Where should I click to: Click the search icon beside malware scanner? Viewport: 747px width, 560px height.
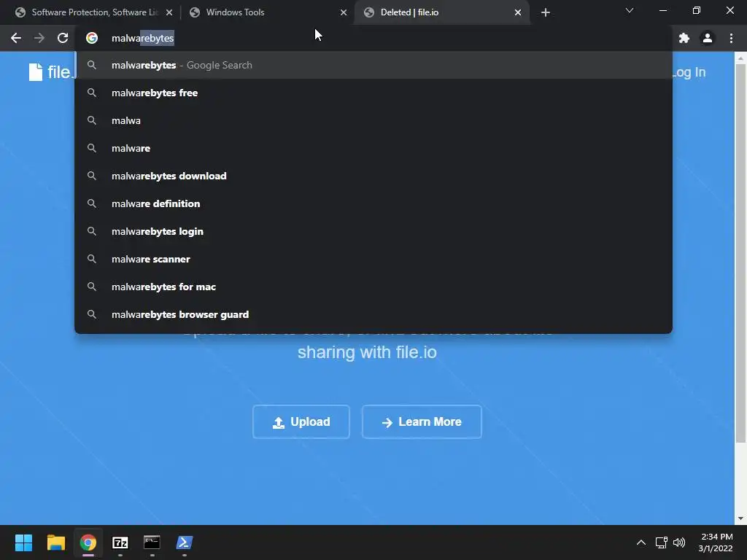pyautogui.click(x=92, y=259)
